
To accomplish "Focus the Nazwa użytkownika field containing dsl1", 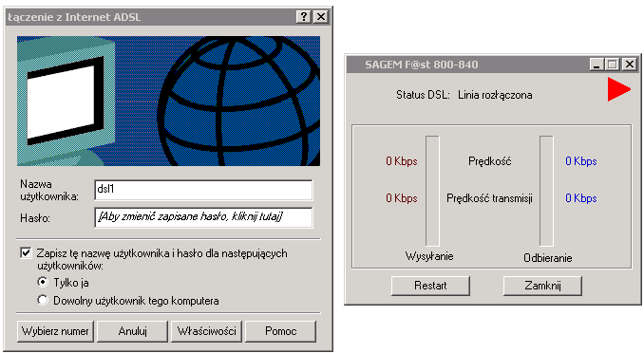I will click(x=203, y=190).
